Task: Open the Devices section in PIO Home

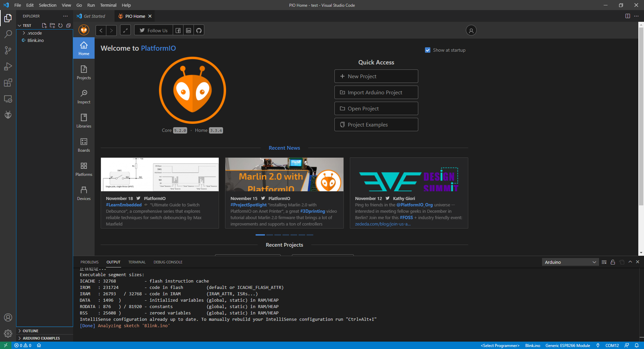Action: [84, 193]
